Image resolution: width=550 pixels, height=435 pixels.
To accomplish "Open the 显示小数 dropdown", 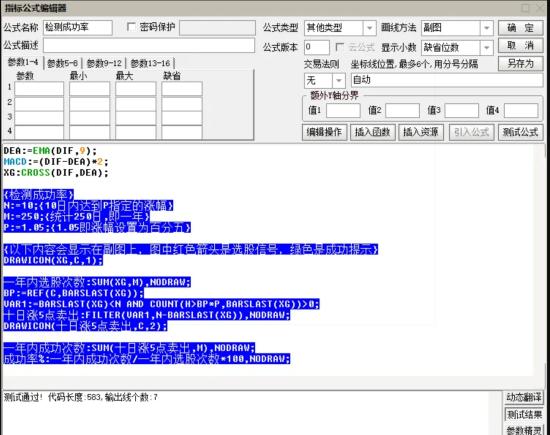I will 487,47.
